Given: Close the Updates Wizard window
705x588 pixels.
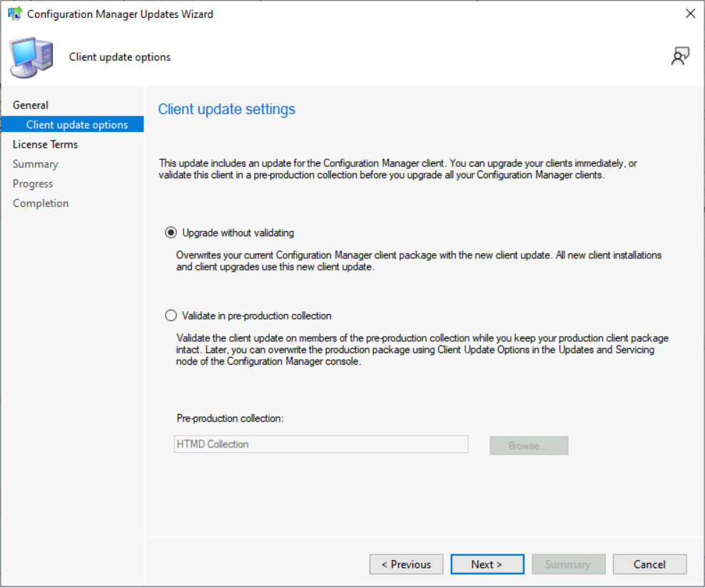Looking at the screenshot, I should pyautogui.click(x=690, y=14).
